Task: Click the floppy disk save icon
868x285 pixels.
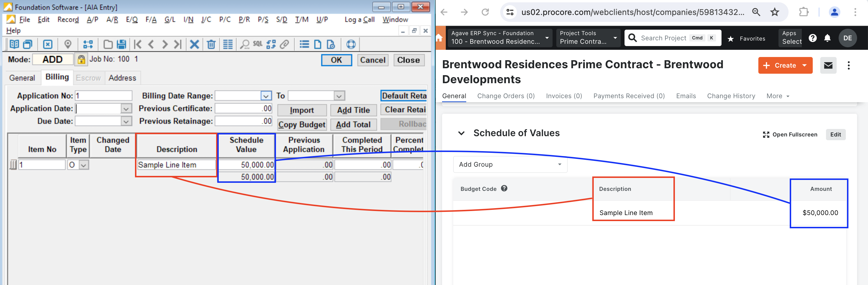Action: (121, 44)
